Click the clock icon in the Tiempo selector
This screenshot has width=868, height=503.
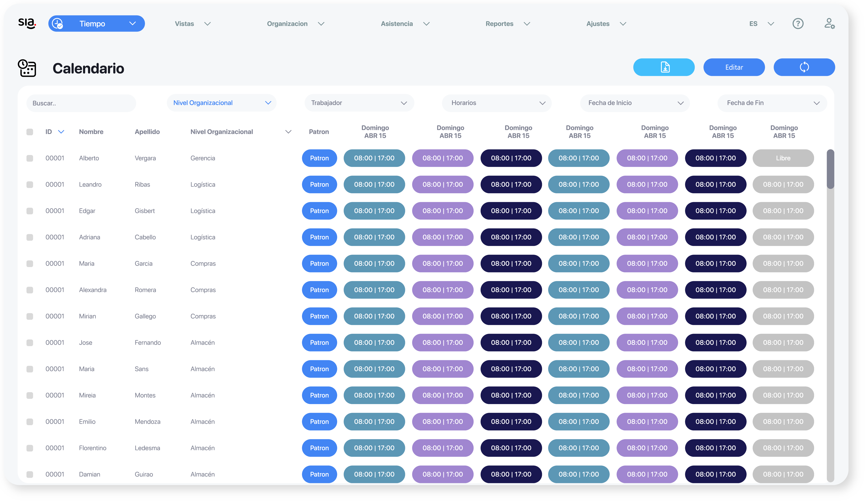(x=58, y=24)
